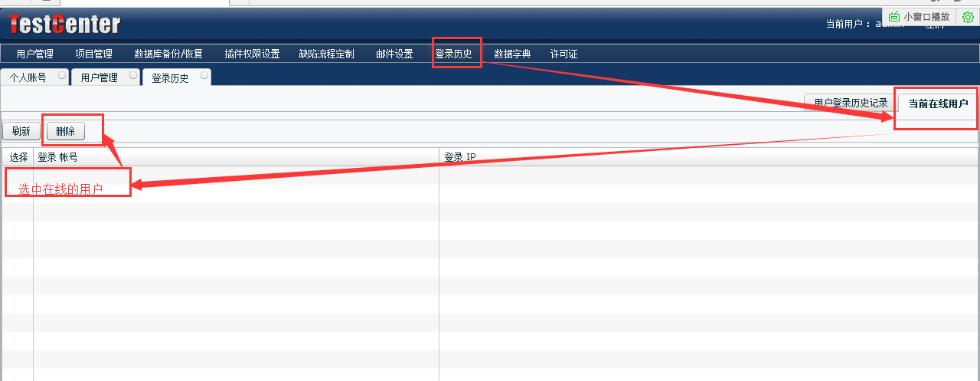Click the 选择 column header
980x381 pixels.
[x=18, y=157]
